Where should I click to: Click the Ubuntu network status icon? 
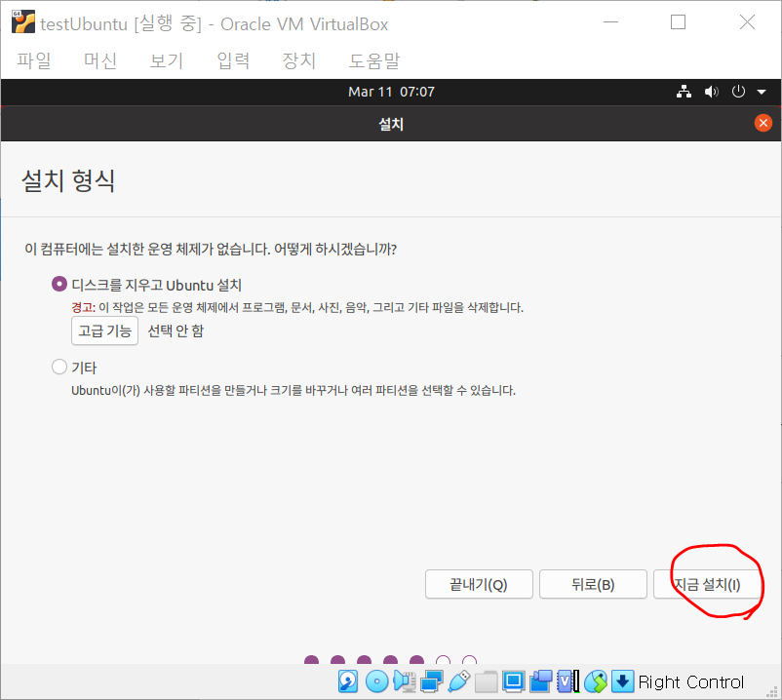pos(684,92)
